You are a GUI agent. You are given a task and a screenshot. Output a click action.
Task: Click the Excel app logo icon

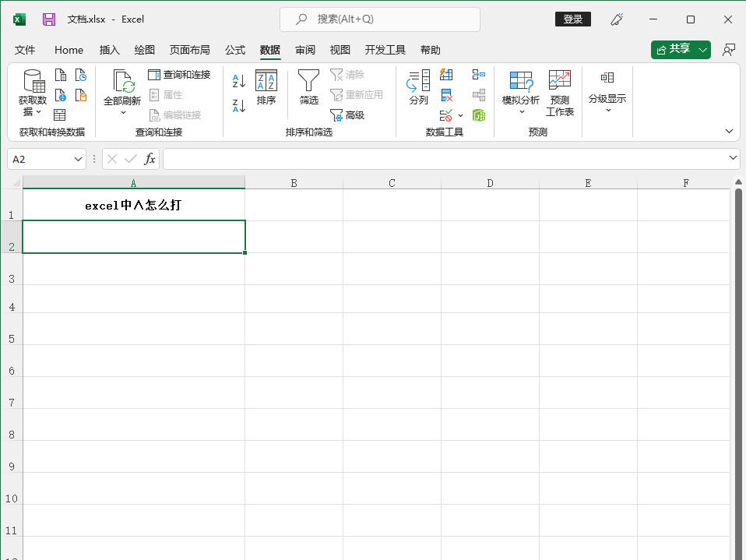(19, 19)
